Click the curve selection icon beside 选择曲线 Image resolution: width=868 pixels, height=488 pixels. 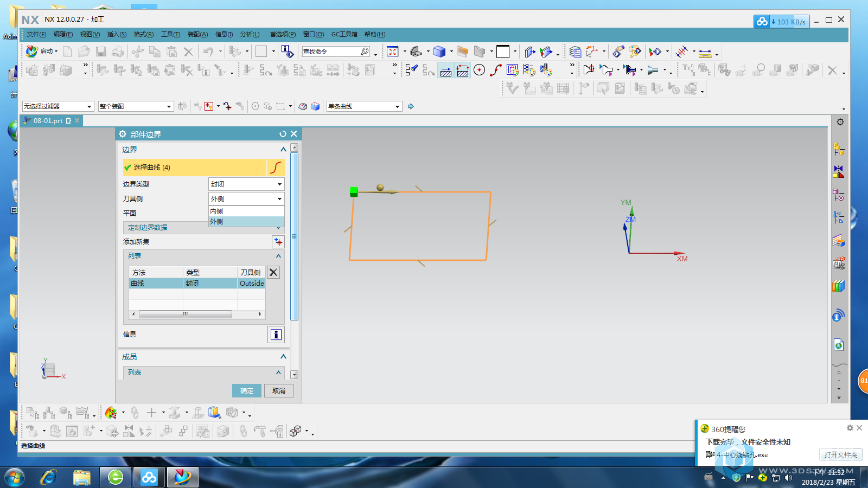[x=276, y=167]
